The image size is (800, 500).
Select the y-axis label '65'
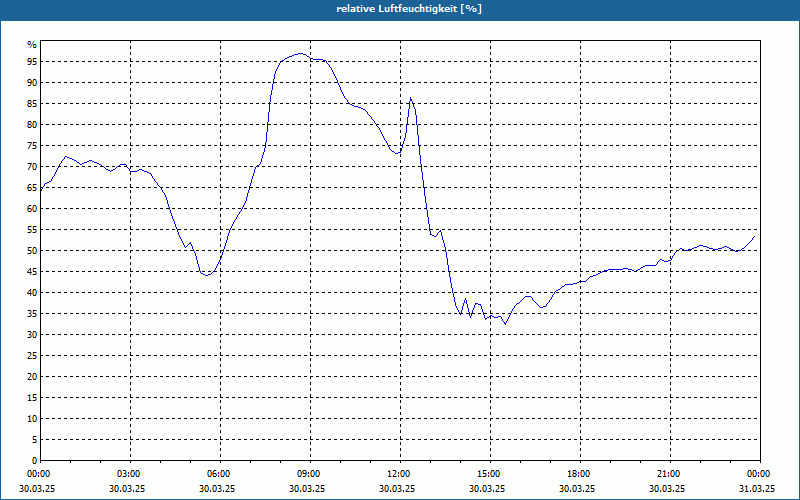click(32, 188)
